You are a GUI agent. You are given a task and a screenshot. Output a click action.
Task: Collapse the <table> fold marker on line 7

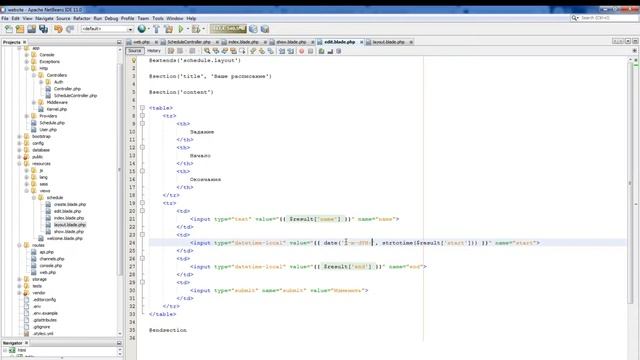click(142, 108)
